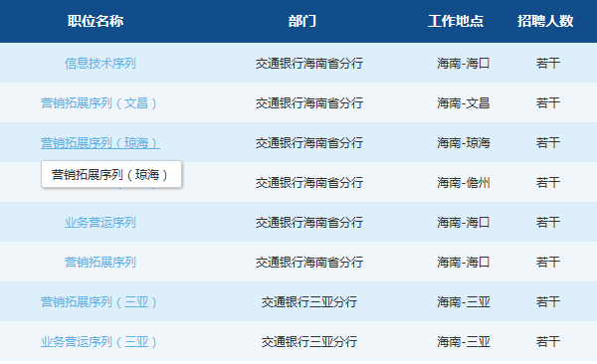The image size is (597, 364).
Task: Click 海南-海口 in the 信息技术序列 row
Action: coord(464,64)
